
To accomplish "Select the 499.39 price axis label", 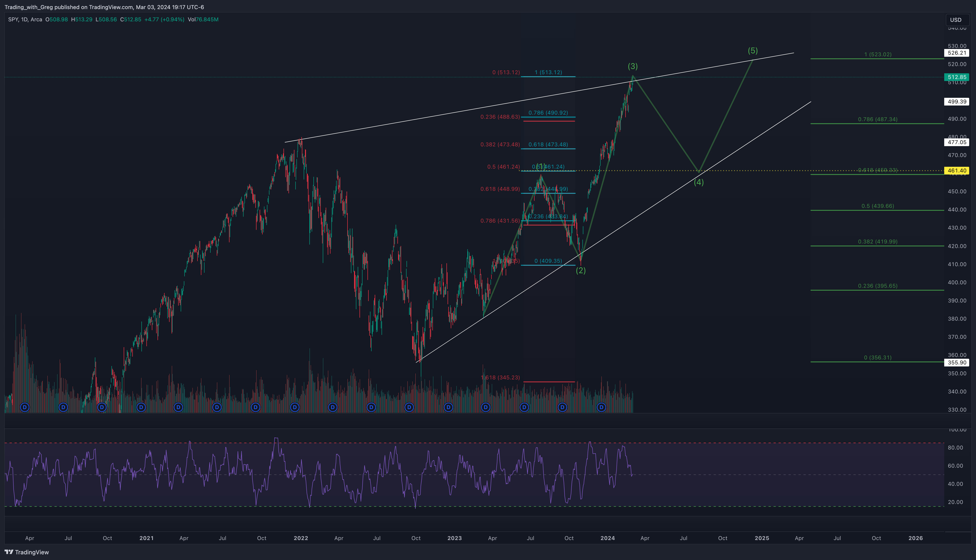I will tap(957, 101).
